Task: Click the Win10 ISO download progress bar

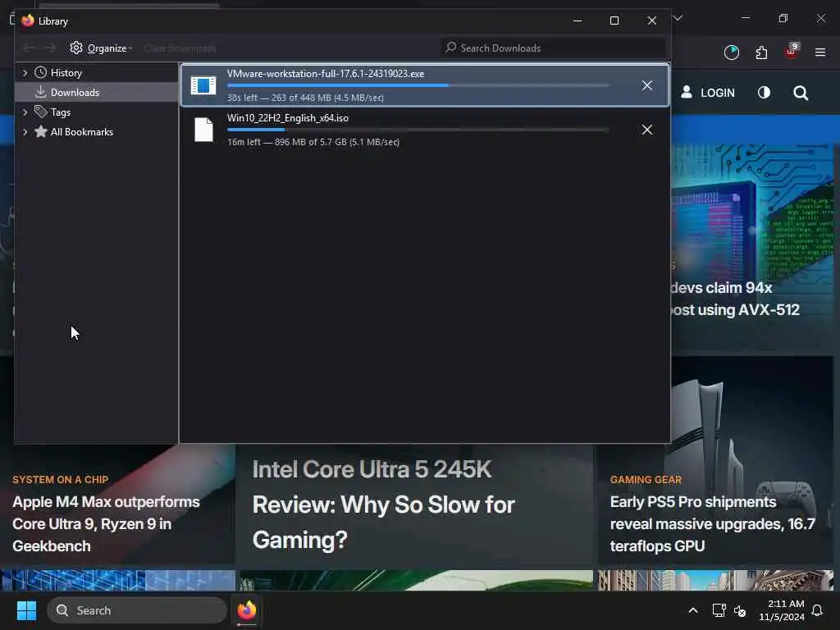Action: click(418, 130)
